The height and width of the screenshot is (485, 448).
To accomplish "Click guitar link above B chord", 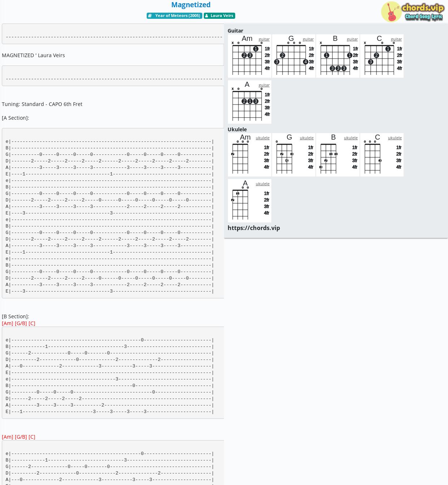I will click(x=352, y=39).
